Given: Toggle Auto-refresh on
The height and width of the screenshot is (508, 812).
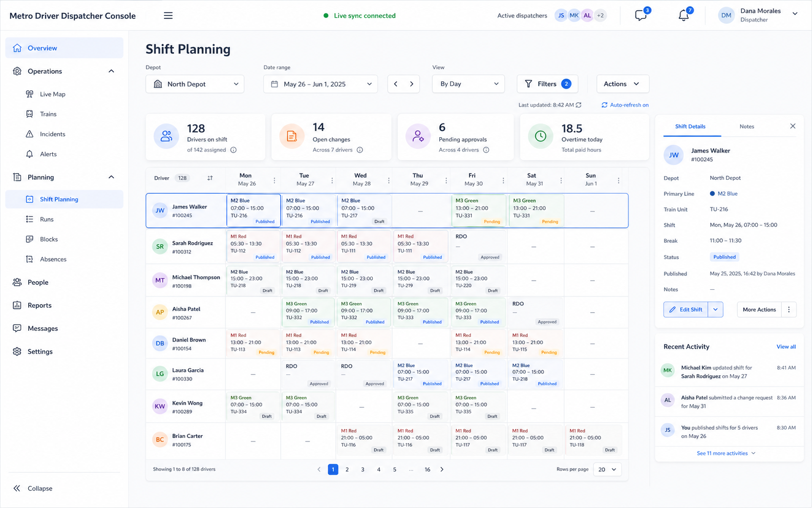Looking at the screenshot, I should (x=625, y=105).
